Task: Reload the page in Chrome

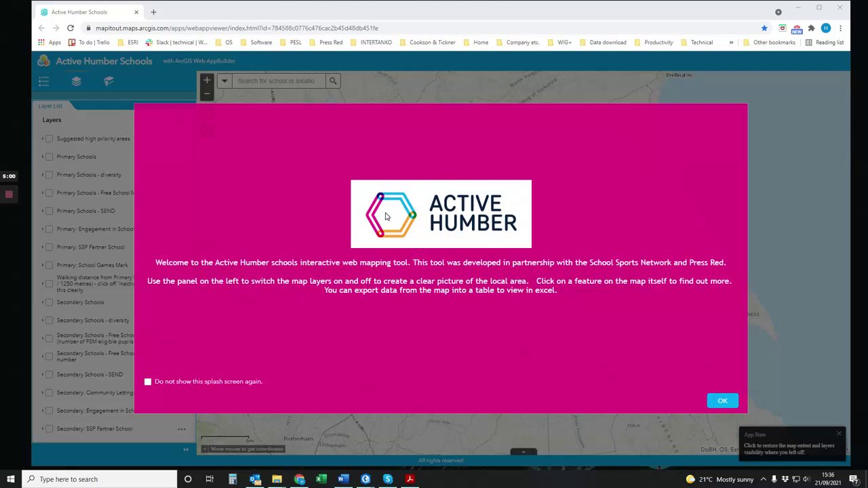Action: (x=71, y=28)
